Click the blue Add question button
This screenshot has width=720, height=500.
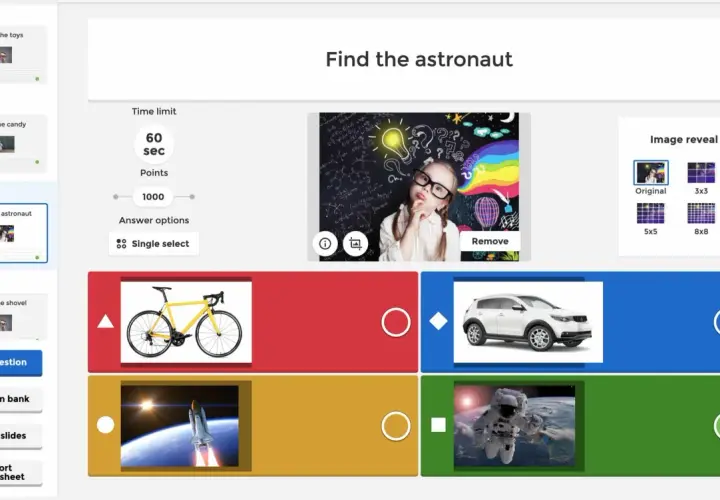click(21, 362)
